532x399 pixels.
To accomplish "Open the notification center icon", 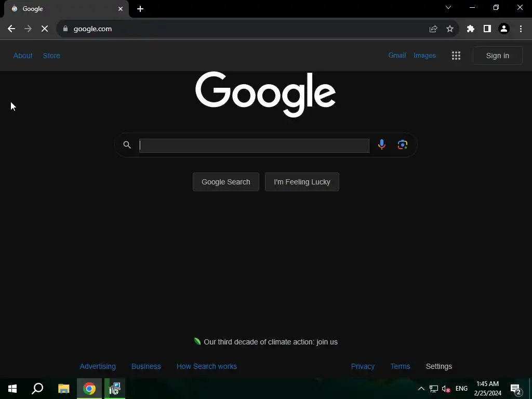I will pyautogui.click(x=516, y=389).
